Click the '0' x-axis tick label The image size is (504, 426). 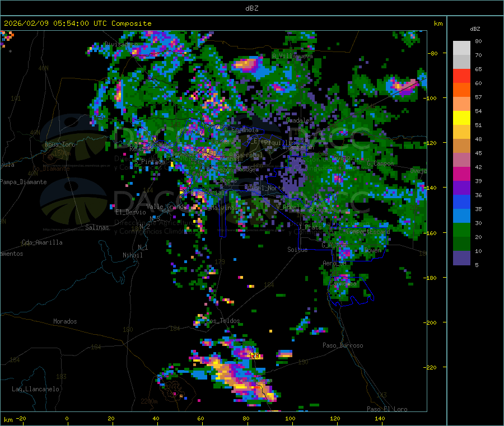click(x=67, y=418)
